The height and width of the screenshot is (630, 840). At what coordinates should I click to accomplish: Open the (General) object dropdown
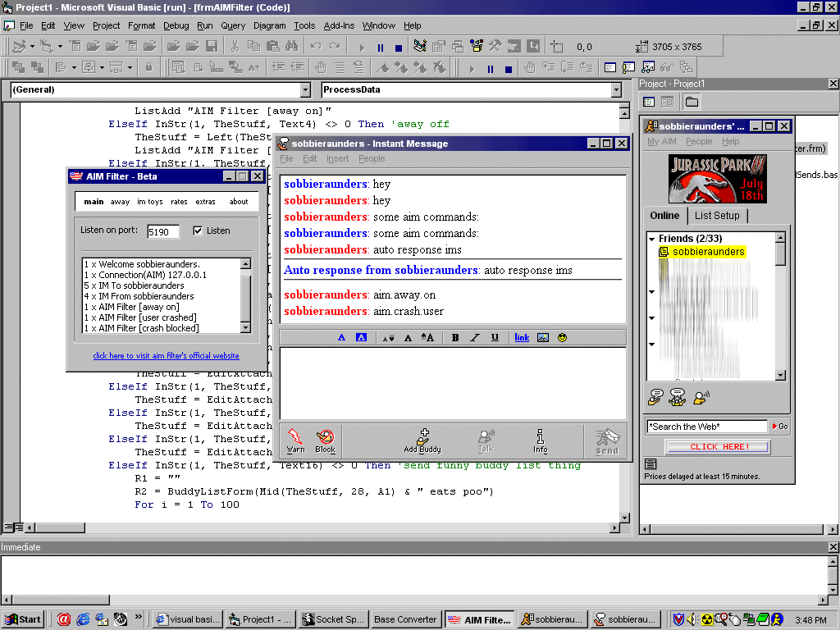click(305, 89)
